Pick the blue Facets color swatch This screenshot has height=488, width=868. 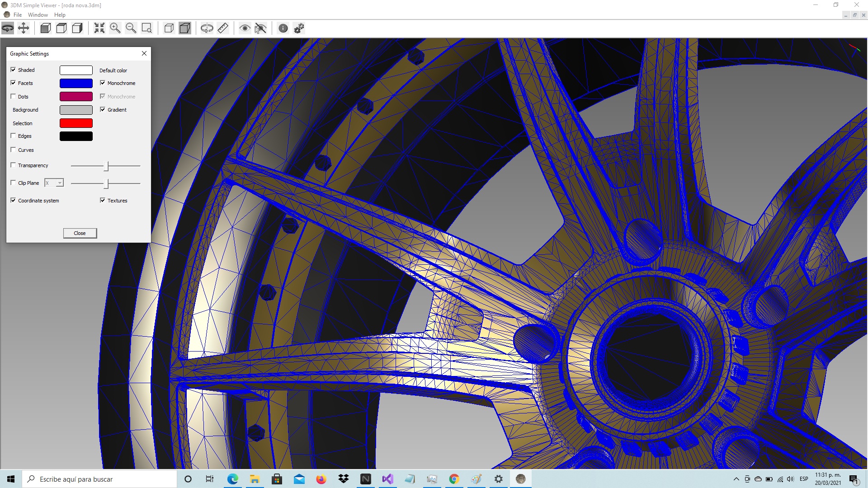pyautogui.click(x=76, y=83)
